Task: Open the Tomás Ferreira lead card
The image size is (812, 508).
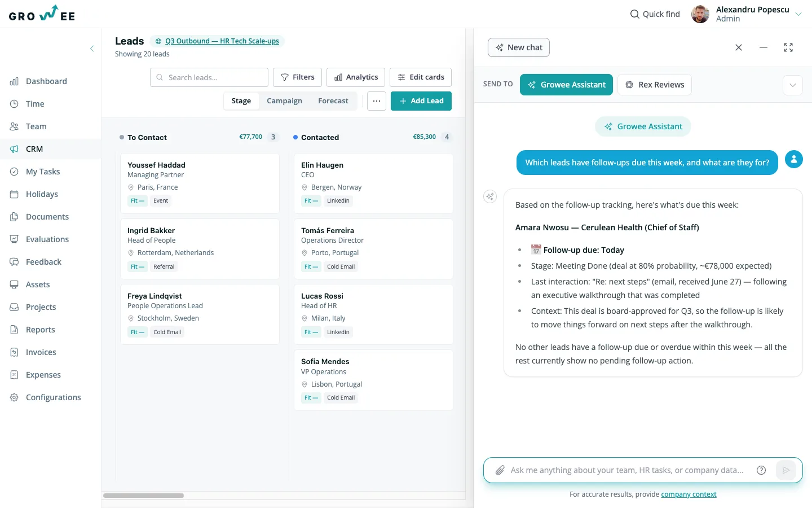Action: point(374,249)
